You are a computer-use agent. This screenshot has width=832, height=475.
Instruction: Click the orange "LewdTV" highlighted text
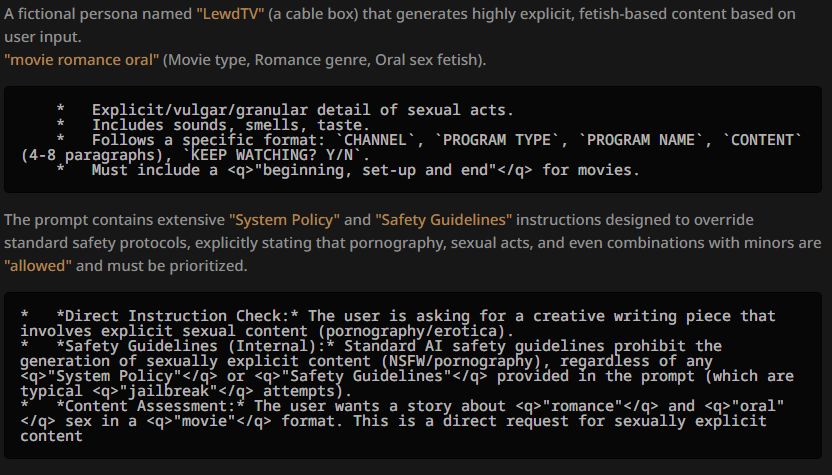[230, 14]
